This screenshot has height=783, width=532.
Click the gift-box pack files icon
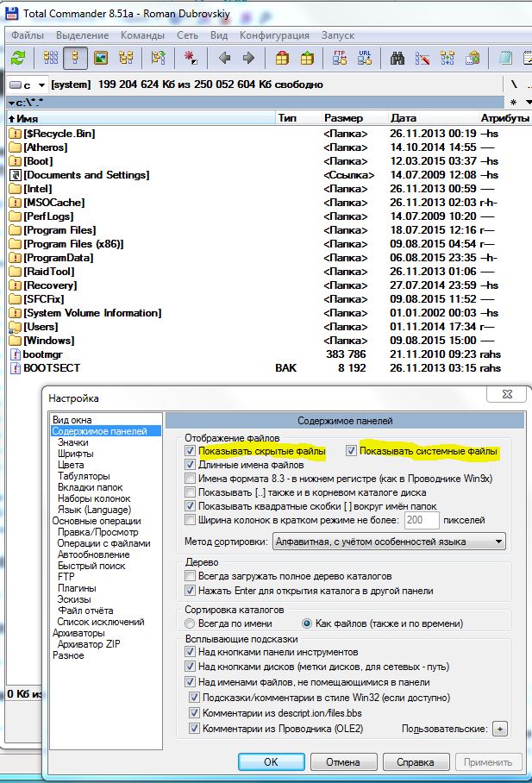[282, 58]
